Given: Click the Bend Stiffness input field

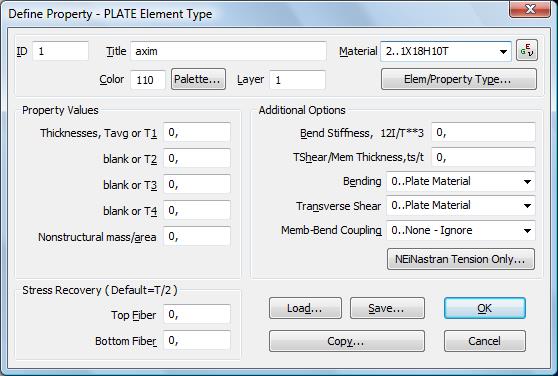Looking at the screenshot, I should (x=483, y=132).
